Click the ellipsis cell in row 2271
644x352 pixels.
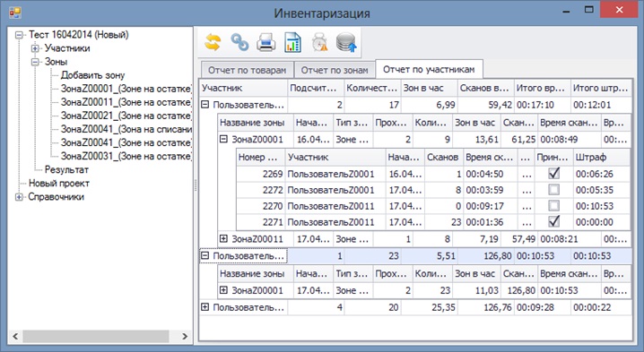point(527,222)
